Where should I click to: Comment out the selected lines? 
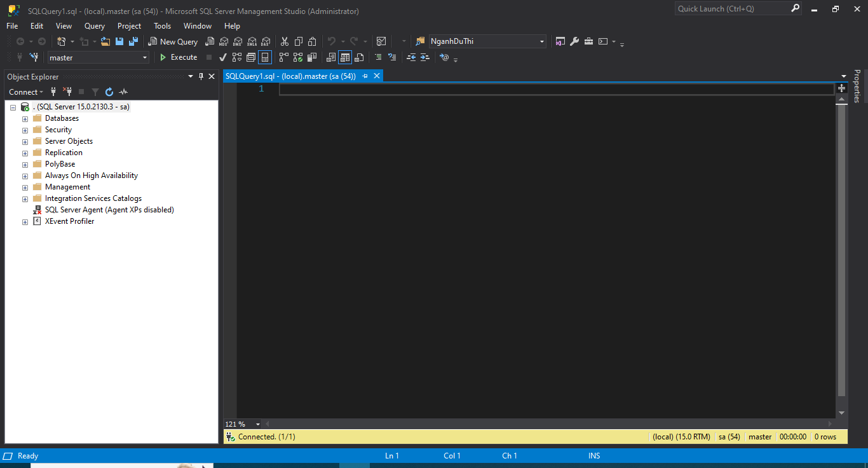click(378, 57)
